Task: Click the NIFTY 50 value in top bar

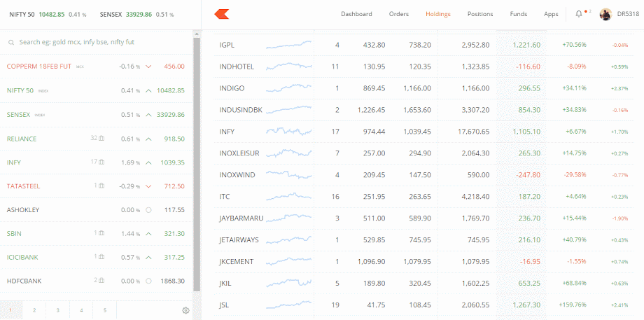Action: tap(52, 15)
